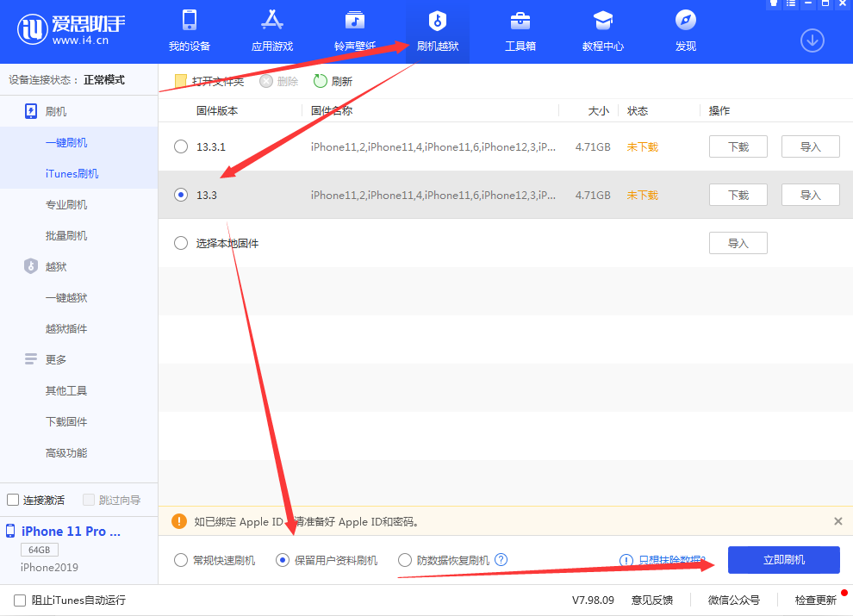Open 越狱插件 in the sidebar
Image resolution: width=853 pixels, height=616 pixels.
click(66, 329)
